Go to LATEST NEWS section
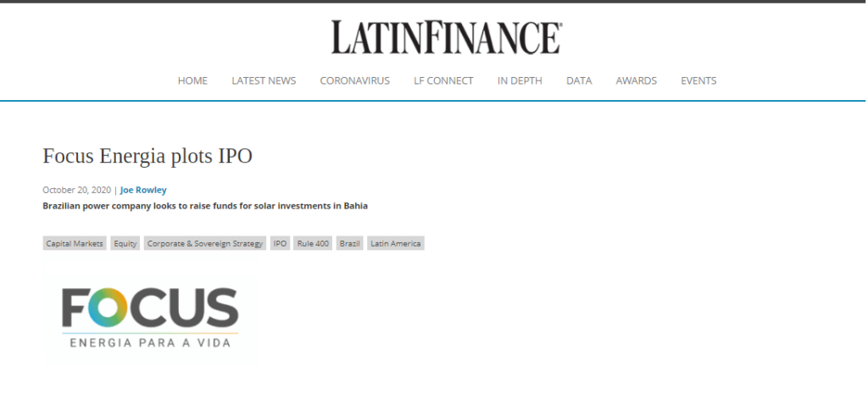This screenshot has width=868, height=394. point(264,80)
